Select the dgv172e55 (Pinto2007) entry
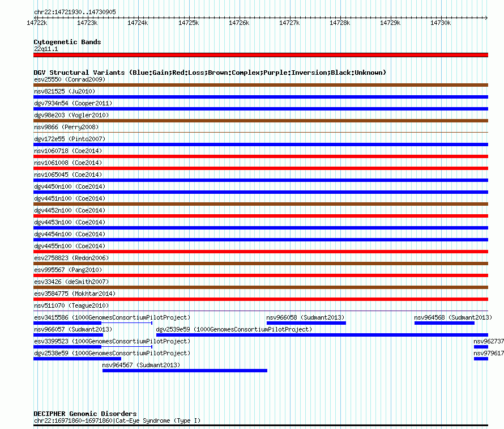 click(70, 139)
